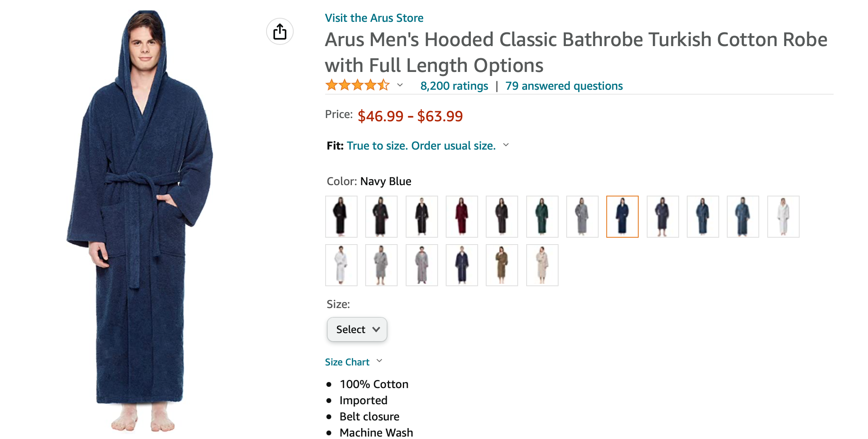Screen dimensions: 868x439
Task: Select the burgundy red robe swatch
Action: [462, 217]
